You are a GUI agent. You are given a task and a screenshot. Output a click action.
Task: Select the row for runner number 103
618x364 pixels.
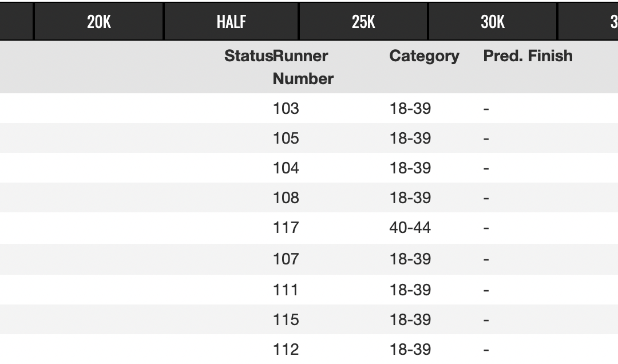(x=286, y=108)
